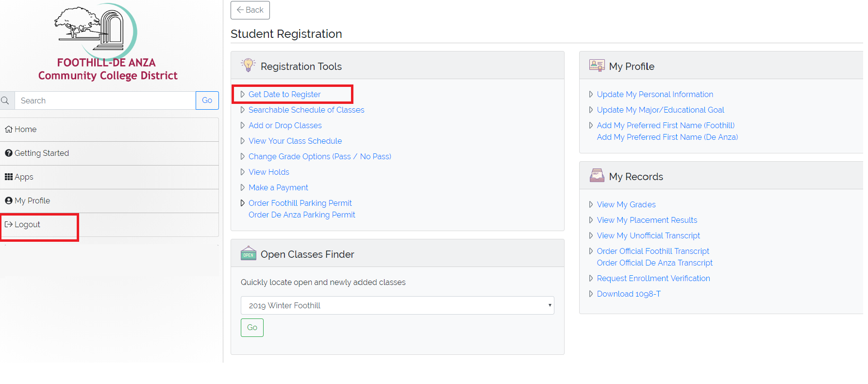The height and width of the screenshot is (384, 868).
Task: Click the triangle beside Update My Personal Information
Action: (591, 94)
